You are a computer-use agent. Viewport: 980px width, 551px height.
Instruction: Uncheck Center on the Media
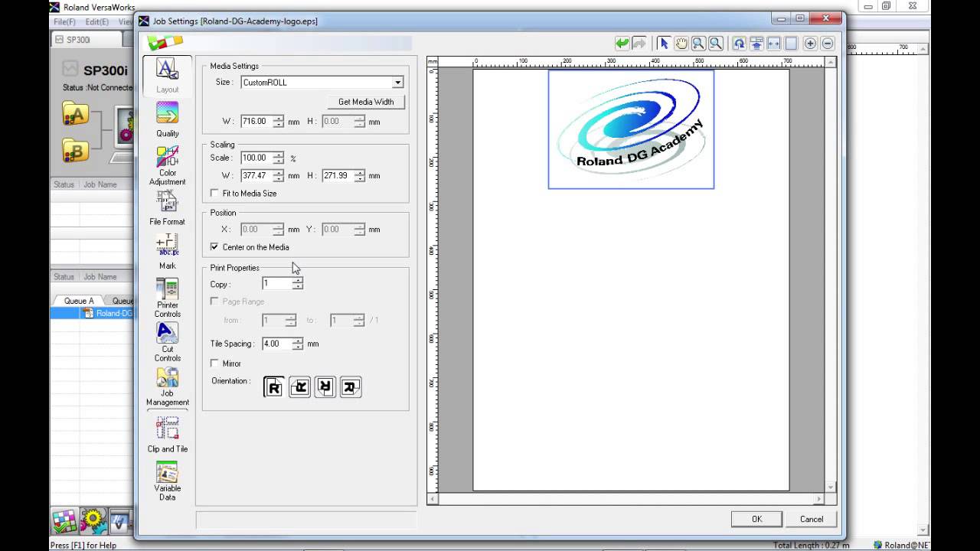pos(214,247)
